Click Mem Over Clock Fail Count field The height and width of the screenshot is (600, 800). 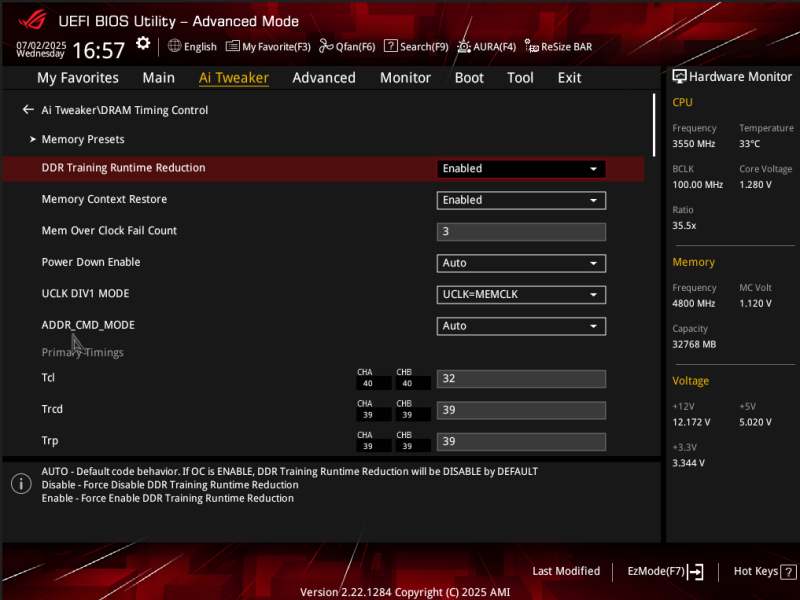click(x=521, y=232)
